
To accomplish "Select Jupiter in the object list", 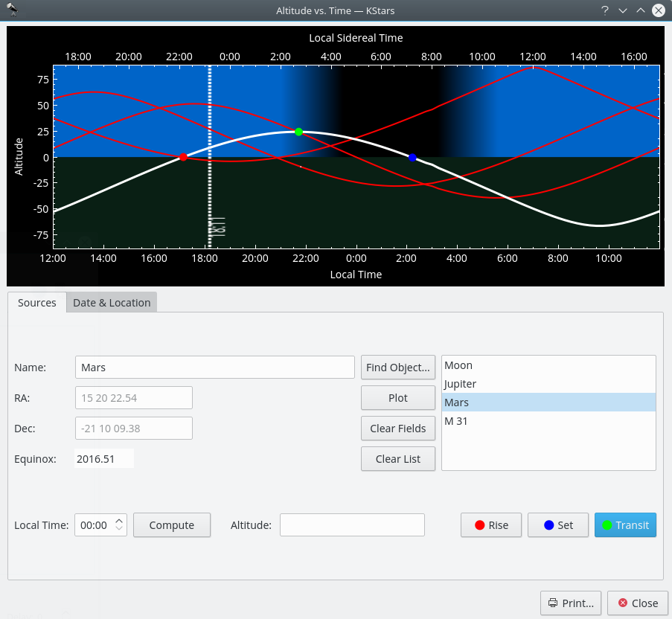I will tap(460, 384).
